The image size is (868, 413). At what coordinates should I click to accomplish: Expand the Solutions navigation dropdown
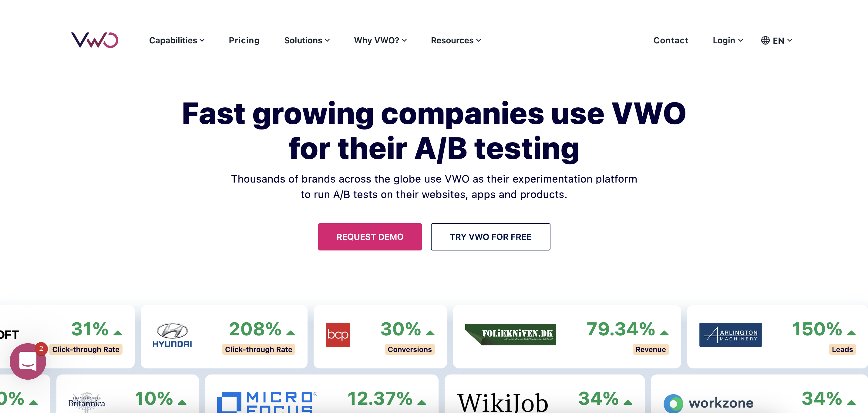pos(307,40)
